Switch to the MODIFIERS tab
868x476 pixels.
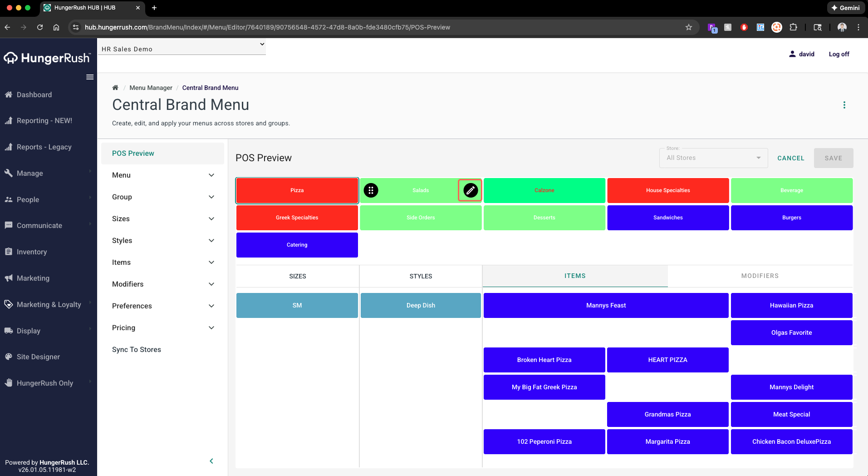click(760, 276)
